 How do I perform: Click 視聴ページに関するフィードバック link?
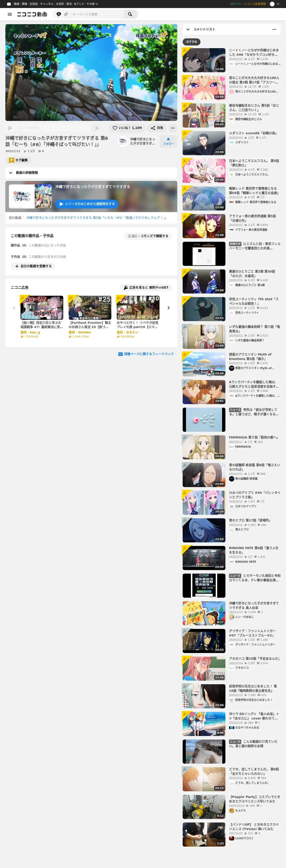(146, 354)
